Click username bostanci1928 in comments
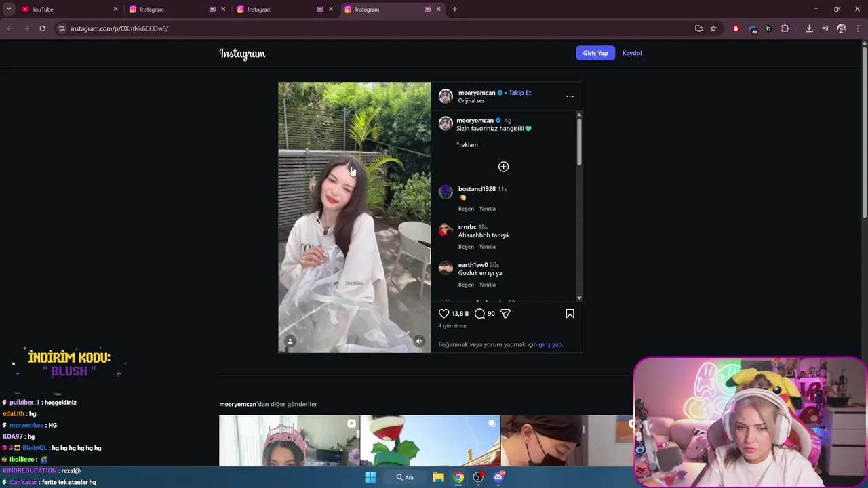Screen dimensions: 868x488 pos(477,189)
